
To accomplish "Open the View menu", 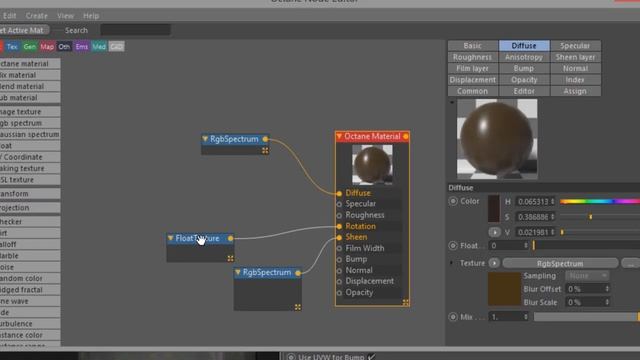I will tap(65, 16).
